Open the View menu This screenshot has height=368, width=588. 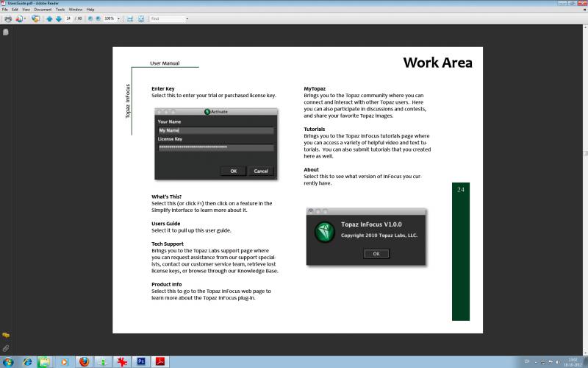click(26, 10)
